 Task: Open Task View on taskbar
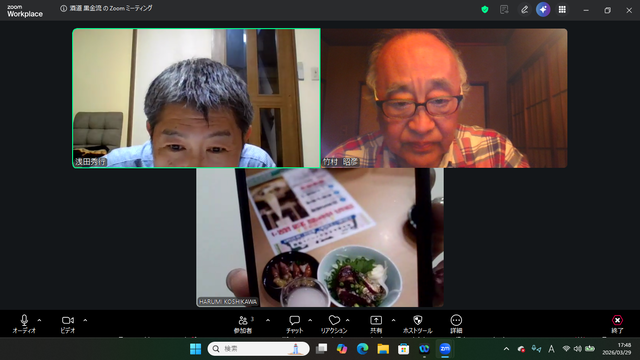coord(322,349)
